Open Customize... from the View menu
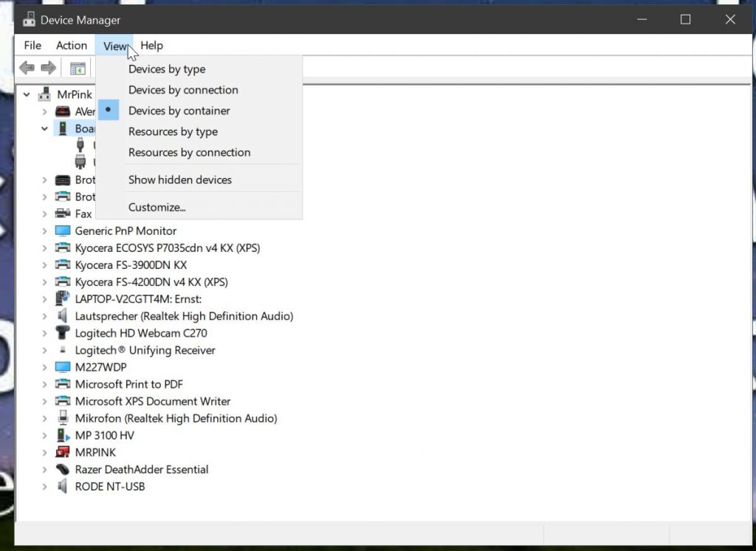 (199, 207)
